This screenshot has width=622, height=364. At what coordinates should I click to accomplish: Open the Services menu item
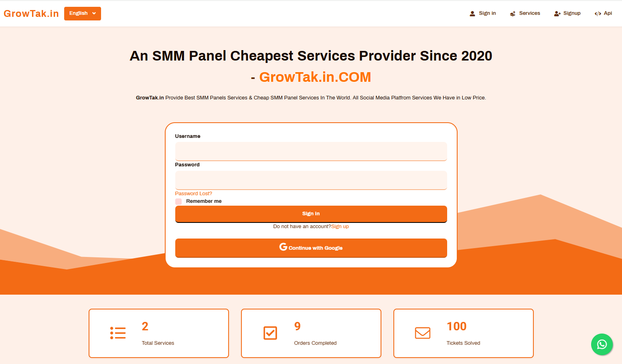(529, 13)
